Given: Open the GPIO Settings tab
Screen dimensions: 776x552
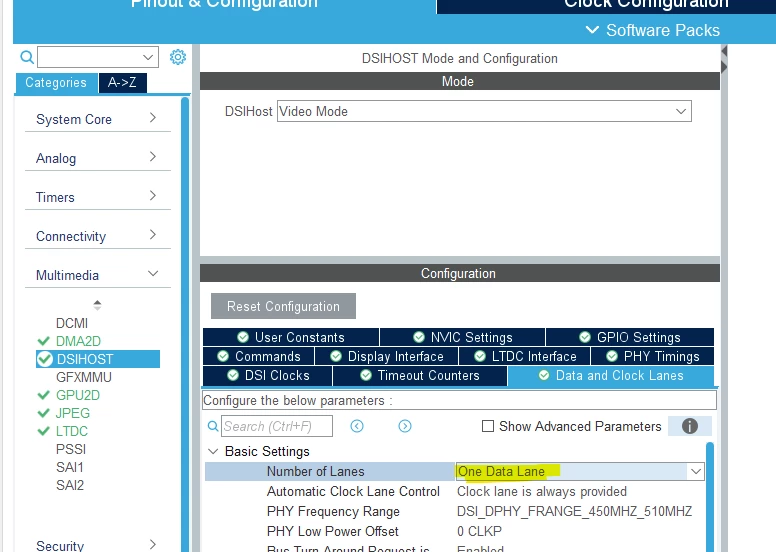Looking at the screenshot, I should (x=630, y=337).
